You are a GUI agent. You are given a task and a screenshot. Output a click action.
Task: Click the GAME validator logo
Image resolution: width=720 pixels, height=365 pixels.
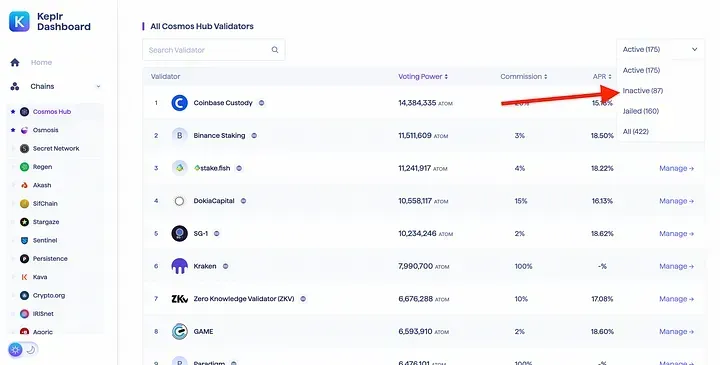click(180, 331)
